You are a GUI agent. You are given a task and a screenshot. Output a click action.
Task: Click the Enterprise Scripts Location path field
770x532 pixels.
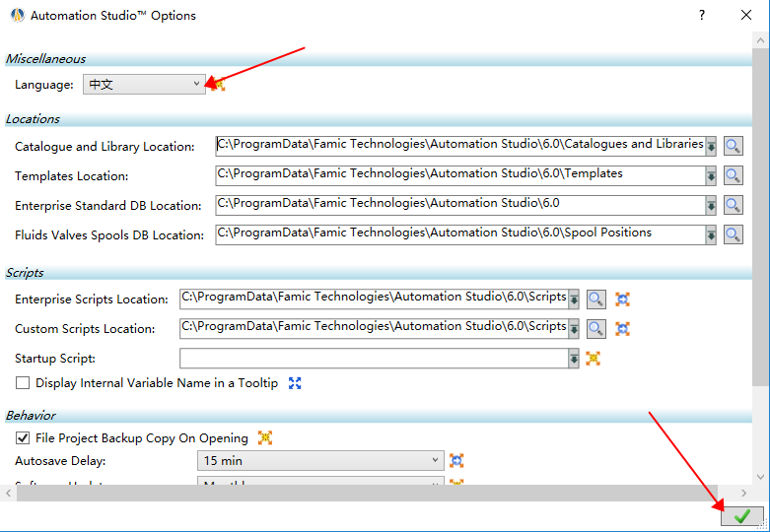click(375, 299)
